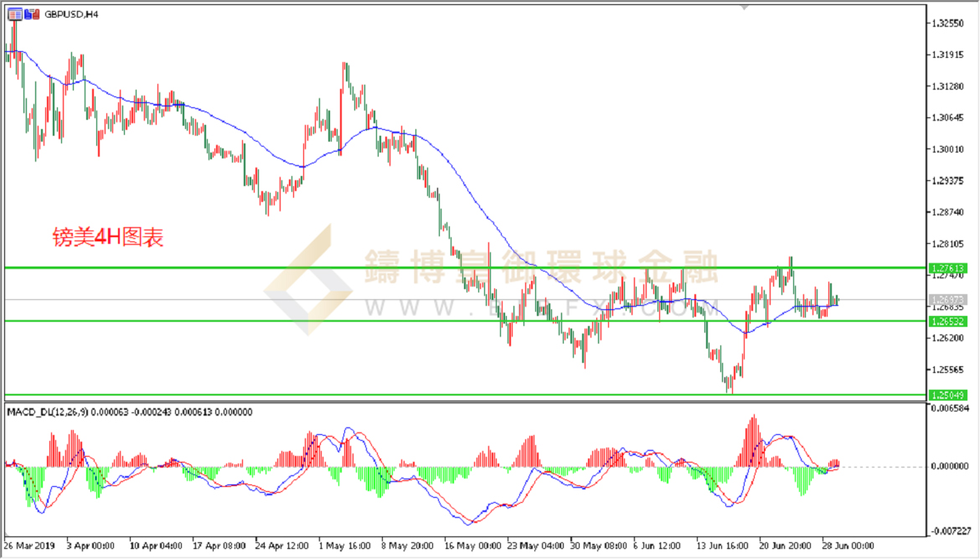Viewport: 980px width, 559px height.
Task: Click the 28 Jun 00:00 time label
Action: pyautogui.click(x=848, y=543)
